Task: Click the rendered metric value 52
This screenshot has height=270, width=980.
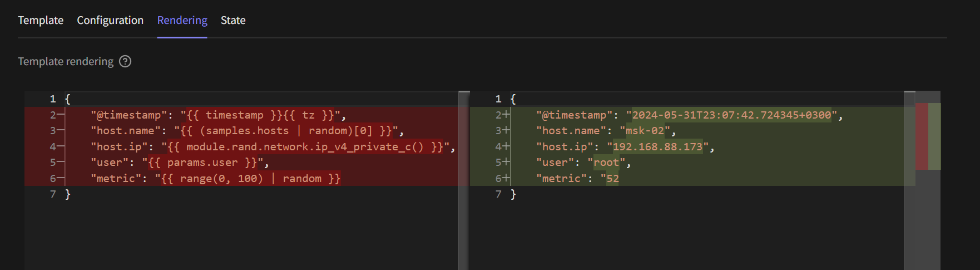Action: [612, 179]
